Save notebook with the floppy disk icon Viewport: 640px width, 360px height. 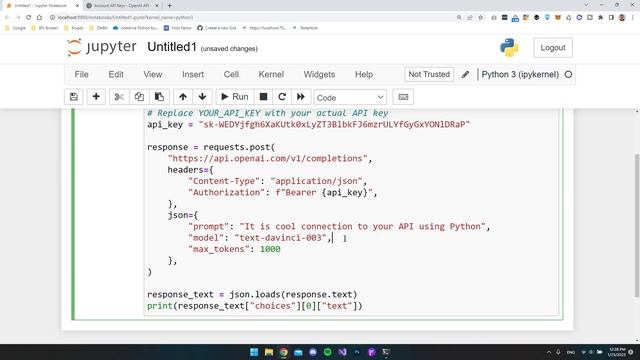tap(74, 97)
